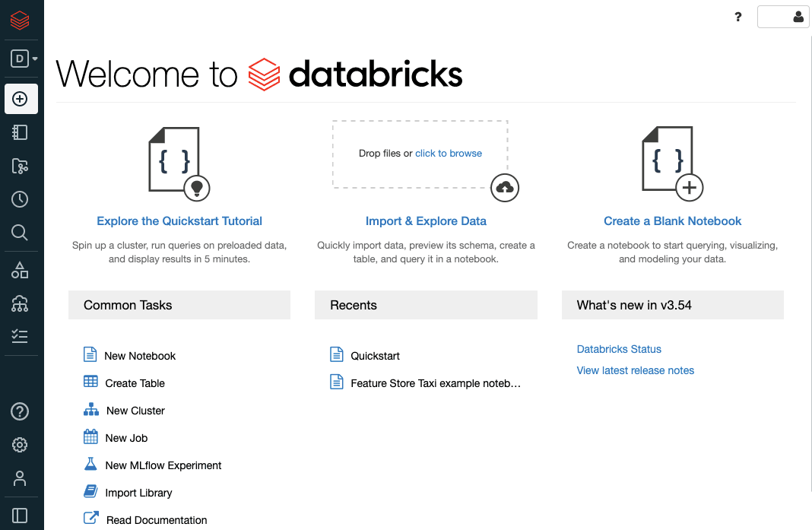Open the Quickstart recent notebook
This screenshot has height=530, width=812.
tap(375, 356)
